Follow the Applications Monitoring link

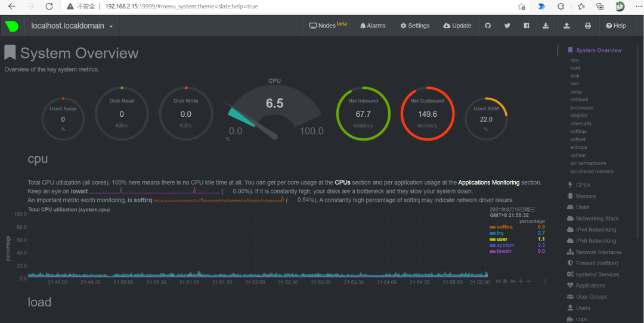point(489,182)
